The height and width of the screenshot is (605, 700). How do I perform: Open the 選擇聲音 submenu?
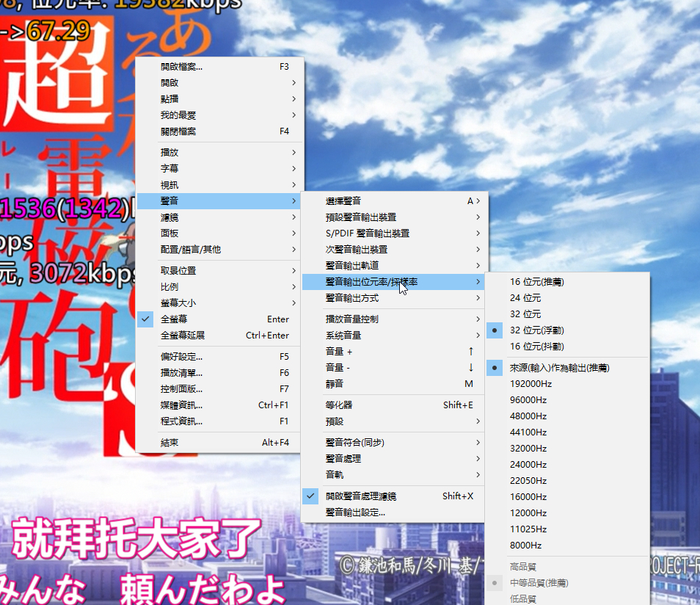(x=394, y=201)
